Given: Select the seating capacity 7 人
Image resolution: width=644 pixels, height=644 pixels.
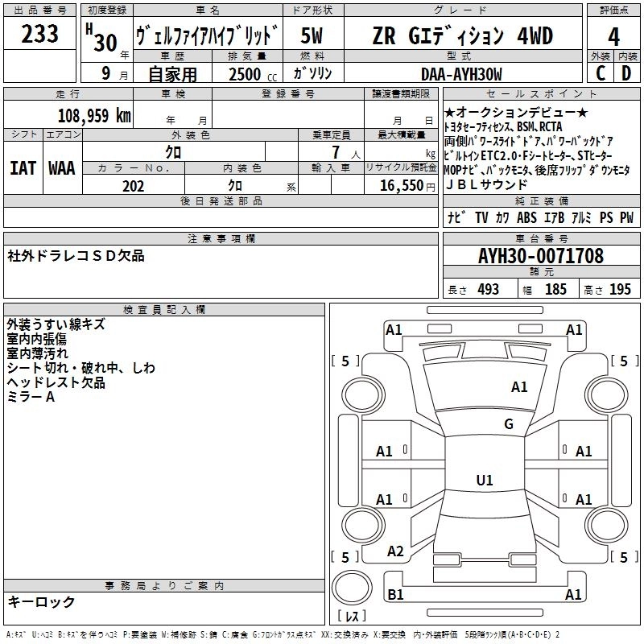Looking at the screenshot, I should (x=346, y=152).
